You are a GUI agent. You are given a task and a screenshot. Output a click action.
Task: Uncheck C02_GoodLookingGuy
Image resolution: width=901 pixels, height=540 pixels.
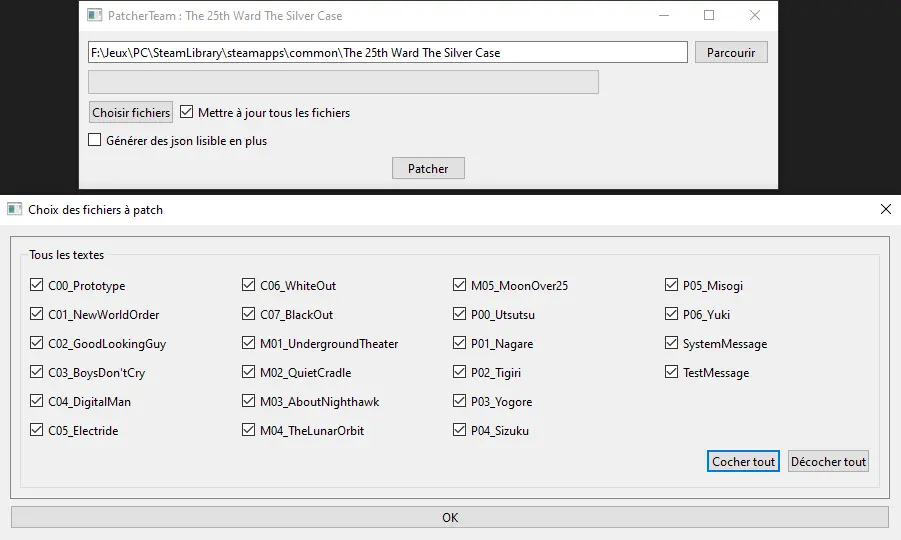[x=36, y=342]
